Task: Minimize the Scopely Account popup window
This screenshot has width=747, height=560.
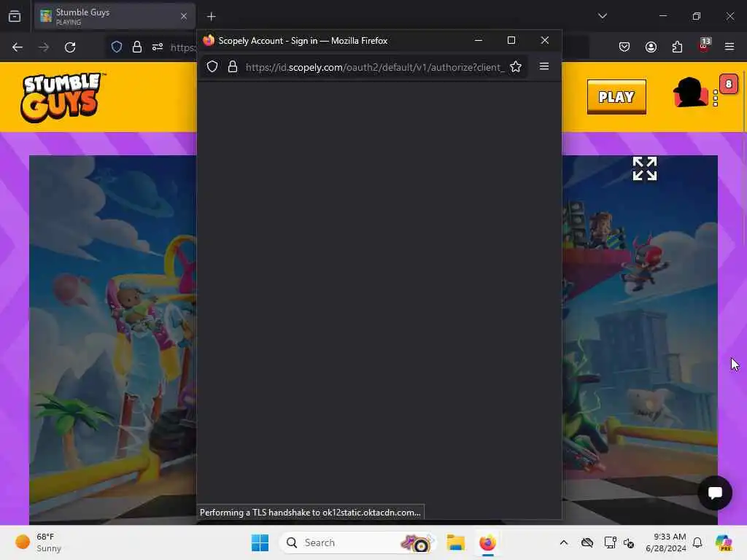Action: 479,41
